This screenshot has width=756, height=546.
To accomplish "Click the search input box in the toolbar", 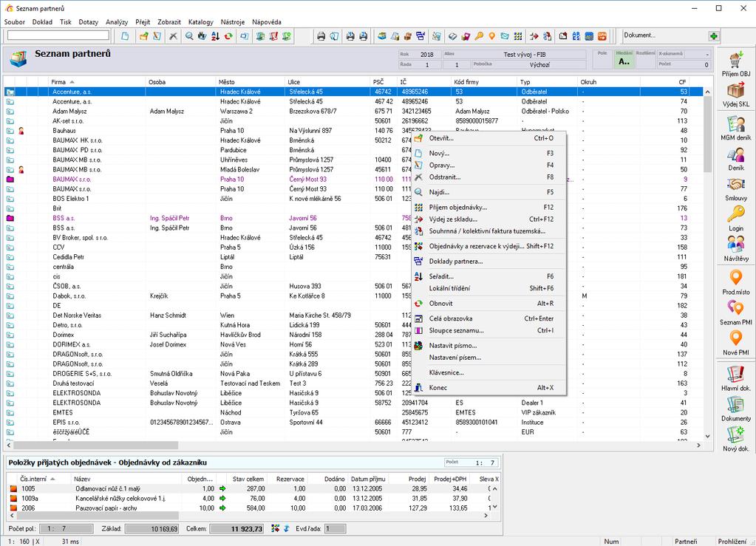I will (x=58, y=35).
